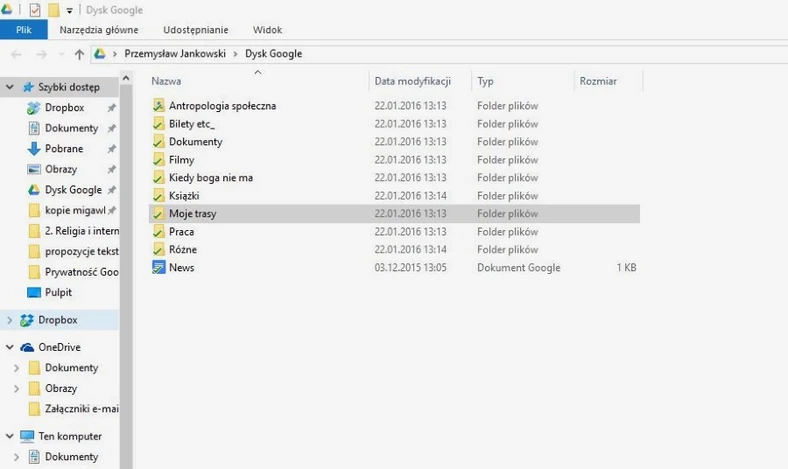The height and width of the screenshot is (469, 788).
Task: Go up one folder level
Action: (79, 54)
